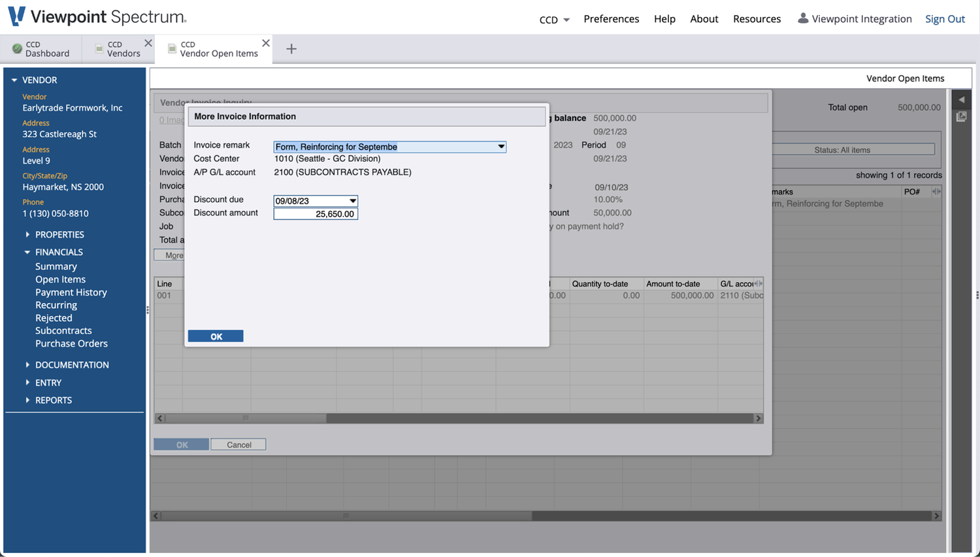980x557 pixels.
Task: Open the Preferences menu
Action: click(611, 19)
